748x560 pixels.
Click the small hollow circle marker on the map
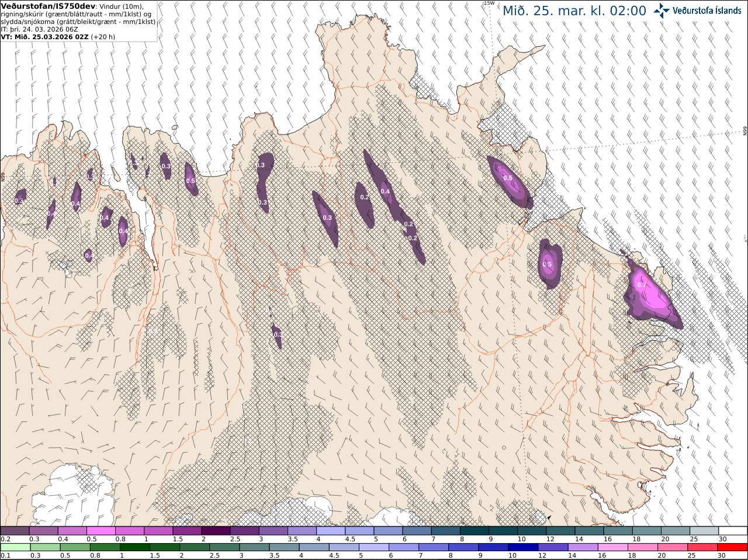pos(504,448)
